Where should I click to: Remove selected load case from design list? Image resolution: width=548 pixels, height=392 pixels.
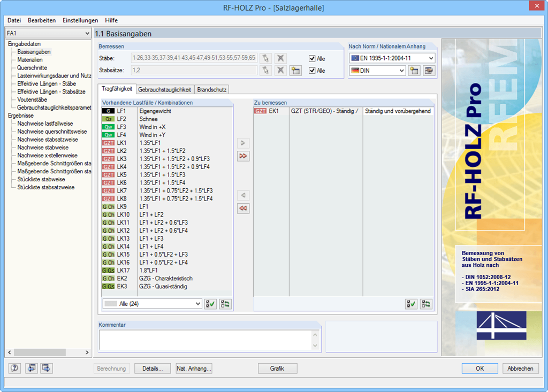(243, 195)
